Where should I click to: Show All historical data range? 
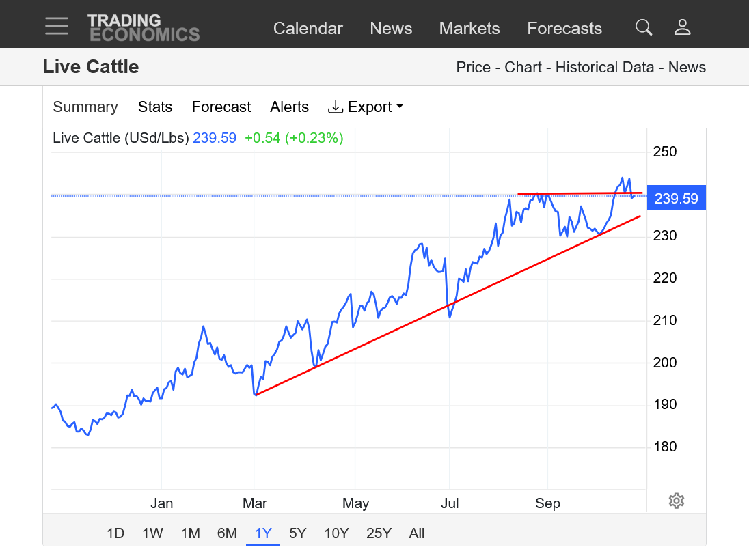click(416, 533)
